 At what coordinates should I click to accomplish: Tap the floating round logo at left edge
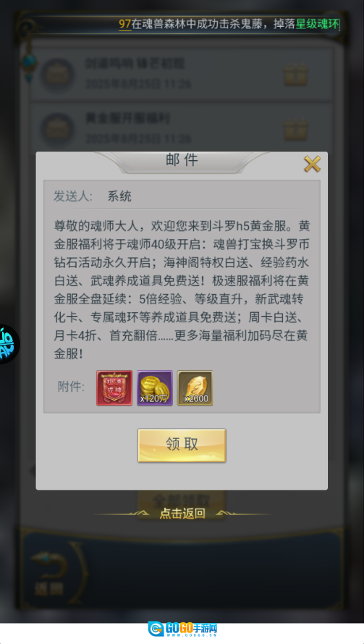point(9,344)
